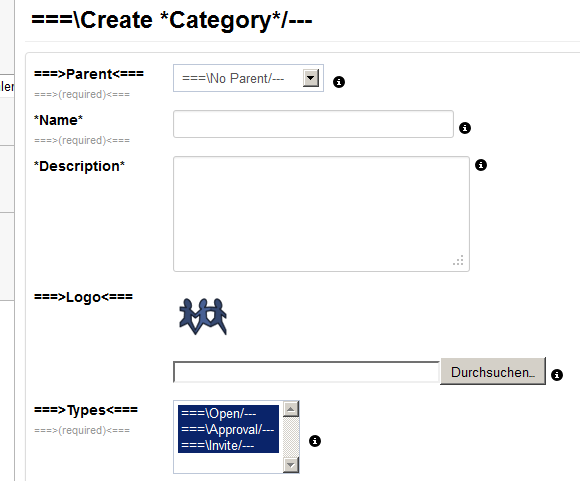This screenshot has height=481, width=580.
Task: Click the group people logo image
Action: 203,316
